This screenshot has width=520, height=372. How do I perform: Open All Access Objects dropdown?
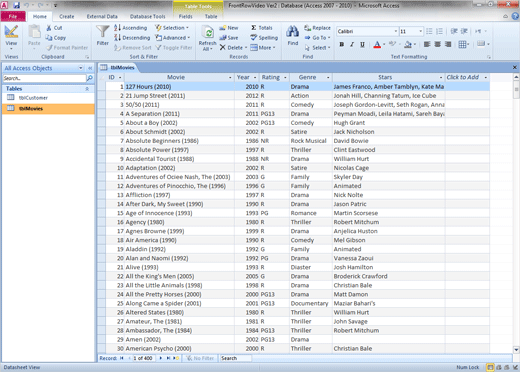coord(80,68)
